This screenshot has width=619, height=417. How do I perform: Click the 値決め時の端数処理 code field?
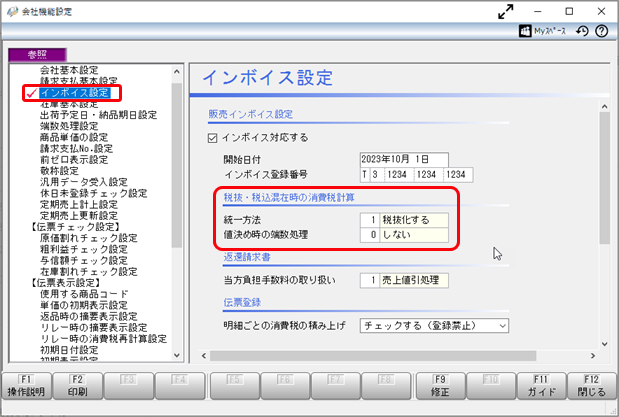click(x=370, y=235)
